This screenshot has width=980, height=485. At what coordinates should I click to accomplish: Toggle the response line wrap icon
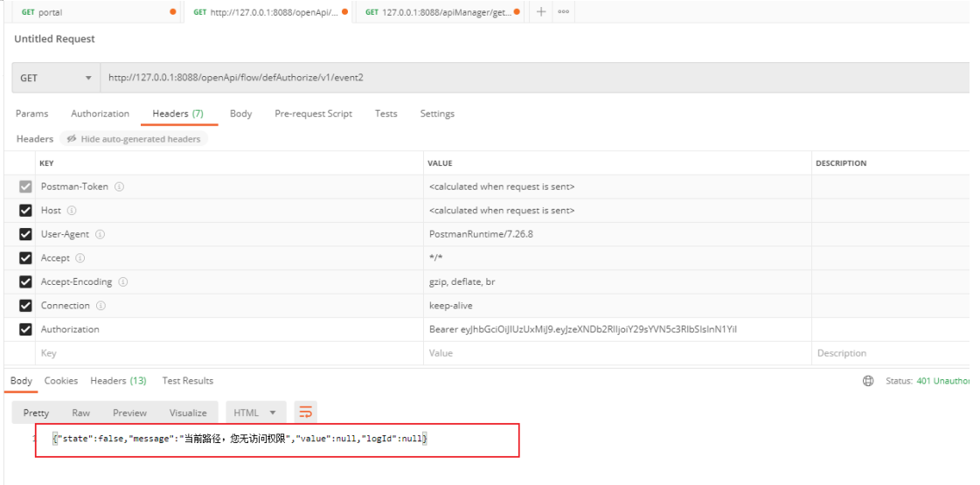(306, 412)
